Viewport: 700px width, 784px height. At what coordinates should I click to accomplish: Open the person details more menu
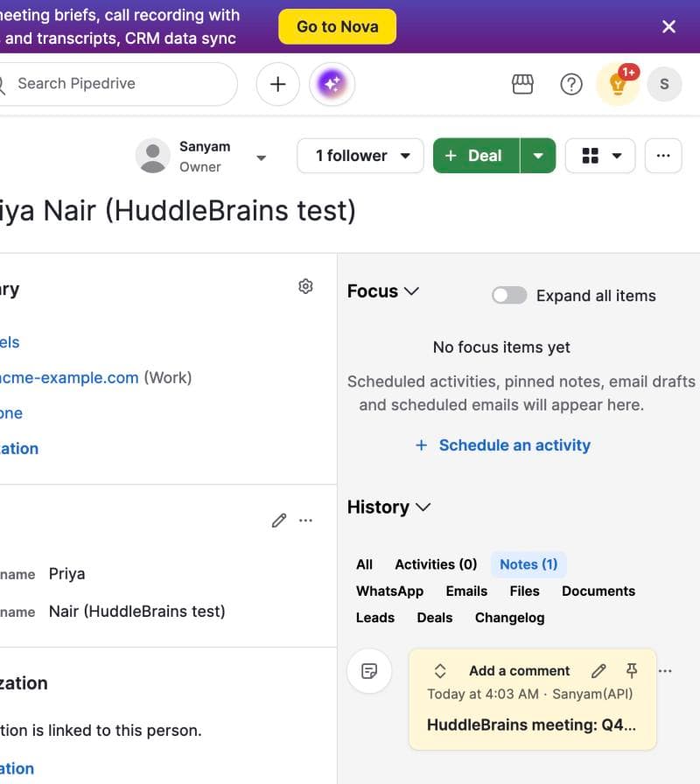tap(305, 521)
